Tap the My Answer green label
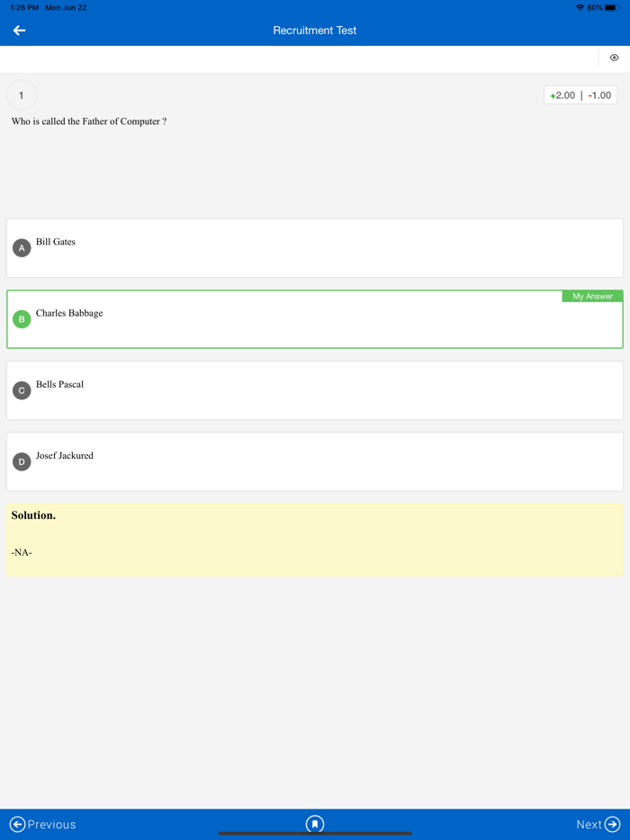The width and height of the screenshot is (630, 840). (x=592, y=296)
